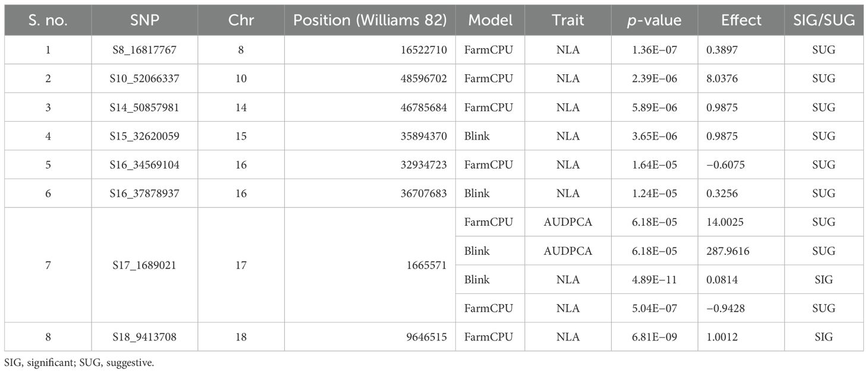Select SNP cell S8_16817767
Image resolution: width=868 pixels, height=373 pixels.
144,50
